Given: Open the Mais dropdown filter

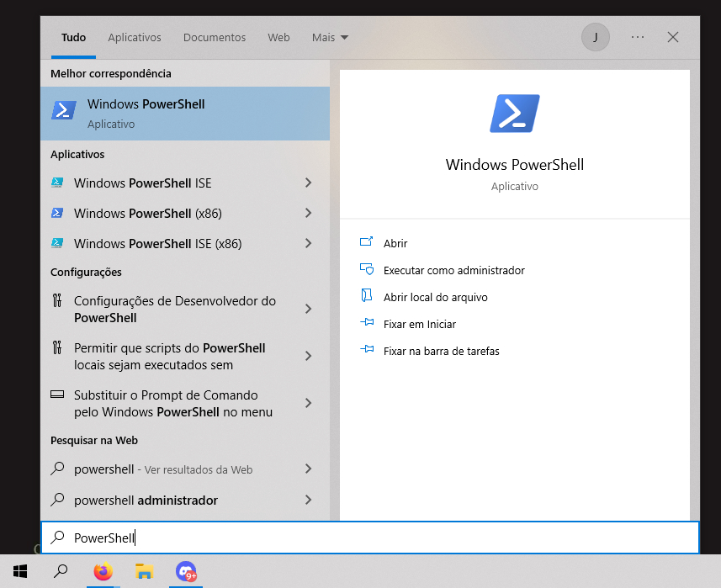Looking at the screenshot, I should click(x=330, y=37).
